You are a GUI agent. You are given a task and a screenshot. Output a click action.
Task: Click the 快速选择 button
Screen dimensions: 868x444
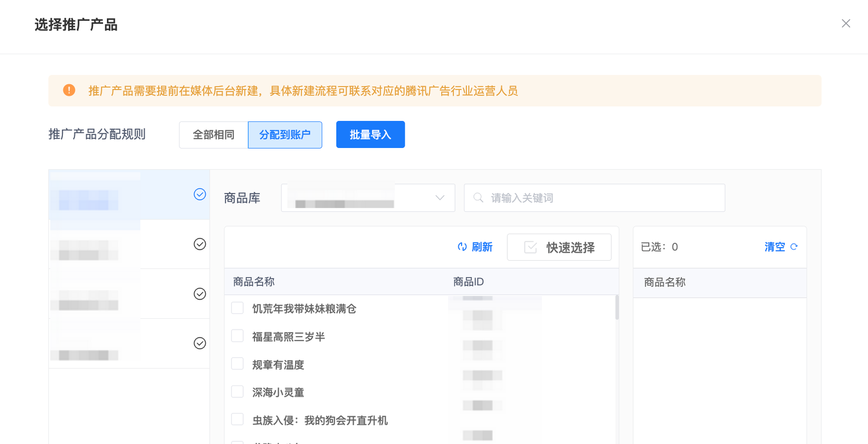click(559, 247)
